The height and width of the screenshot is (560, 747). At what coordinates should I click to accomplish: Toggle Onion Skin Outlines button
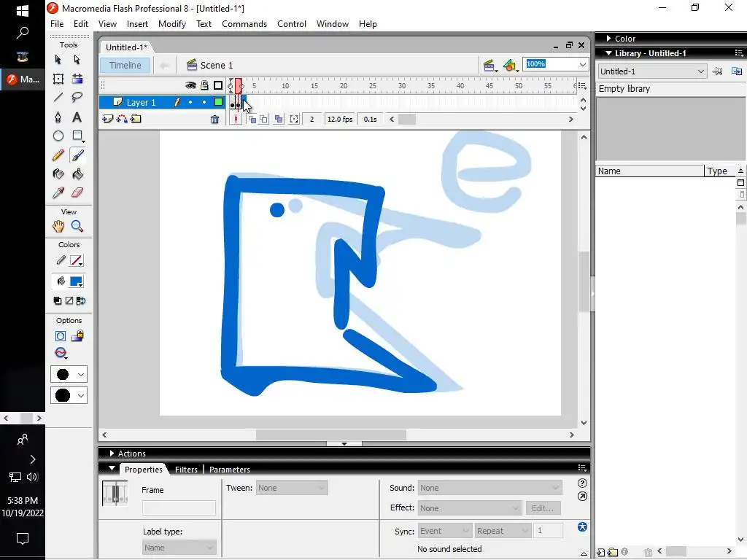point(263,120)
